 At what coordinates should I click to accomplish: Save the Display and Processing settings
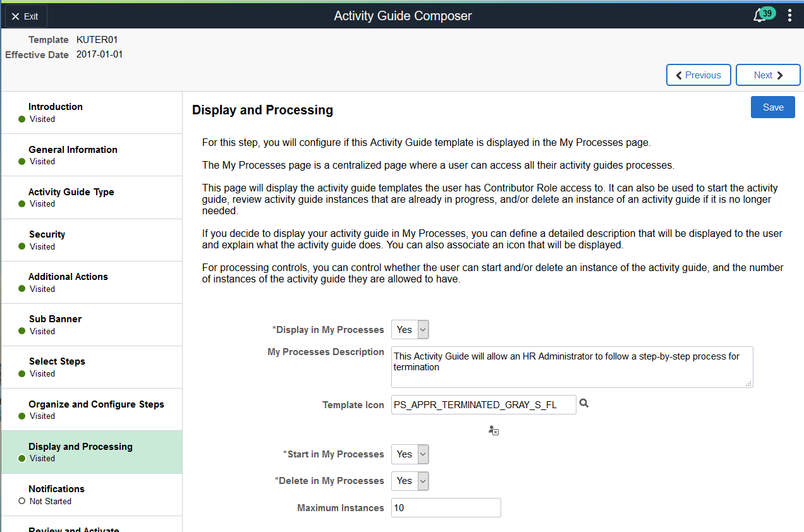(x=773, y=107)
